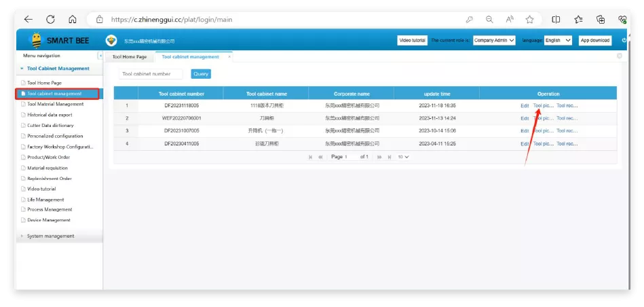Switch to the Tool Home Page tab
Viewport: 644px width, 307px height.
(130, 57)
